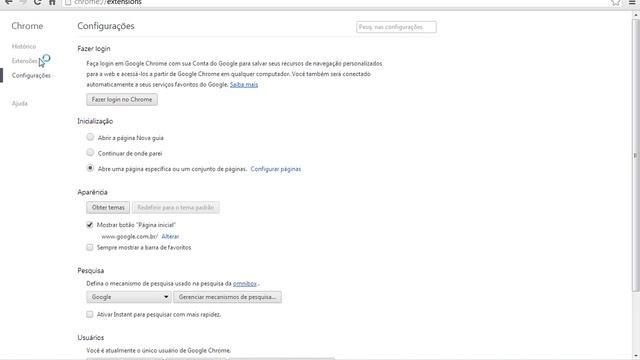Click 'Gerenciar mecanismos de pesquisa...' button
640x360 pixels.
pyautogui.click(x=227, y=297)
